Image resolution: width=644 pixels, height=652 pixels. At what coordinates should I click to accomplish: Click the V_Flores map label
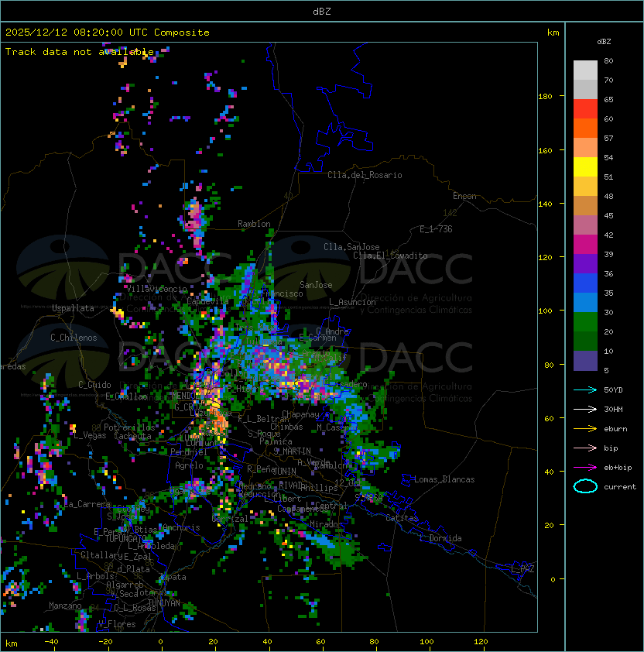pos(117,624)
